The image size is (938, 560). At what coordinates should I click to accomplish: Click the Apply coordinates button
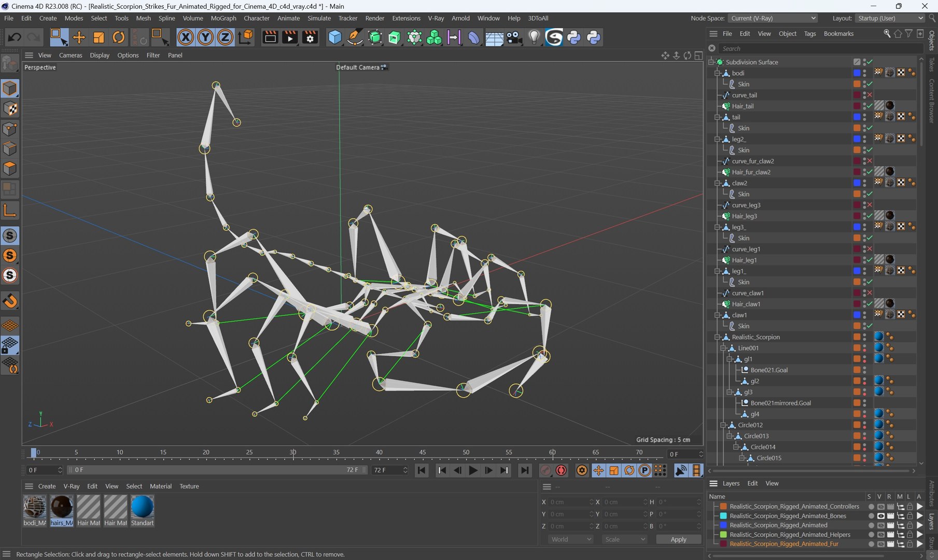(x=678, y=539)
